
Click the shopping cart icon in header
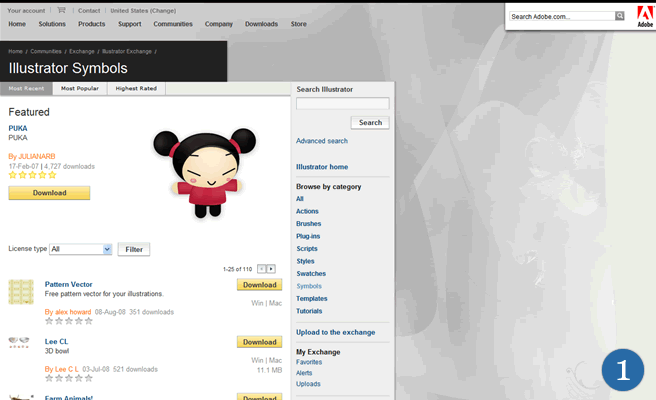click(61, 10)
